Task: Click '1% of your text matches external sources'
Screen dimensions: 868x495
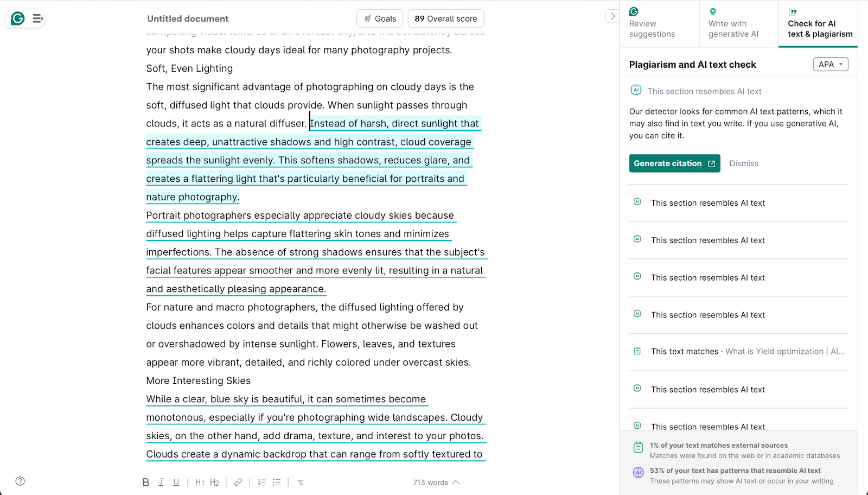Action: (719, 446)
